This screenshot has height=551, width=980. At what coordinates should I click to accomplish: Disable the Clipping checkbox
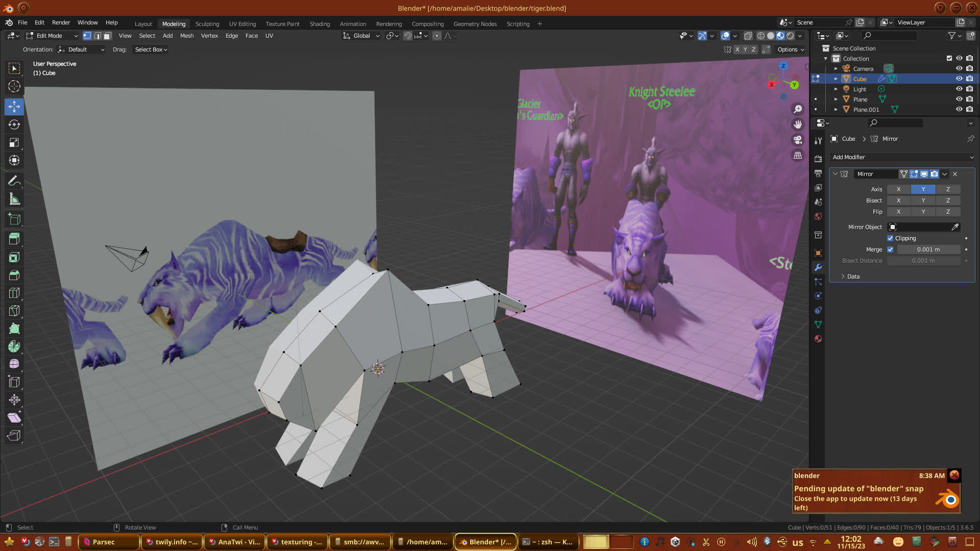click(x=890, y=238)
